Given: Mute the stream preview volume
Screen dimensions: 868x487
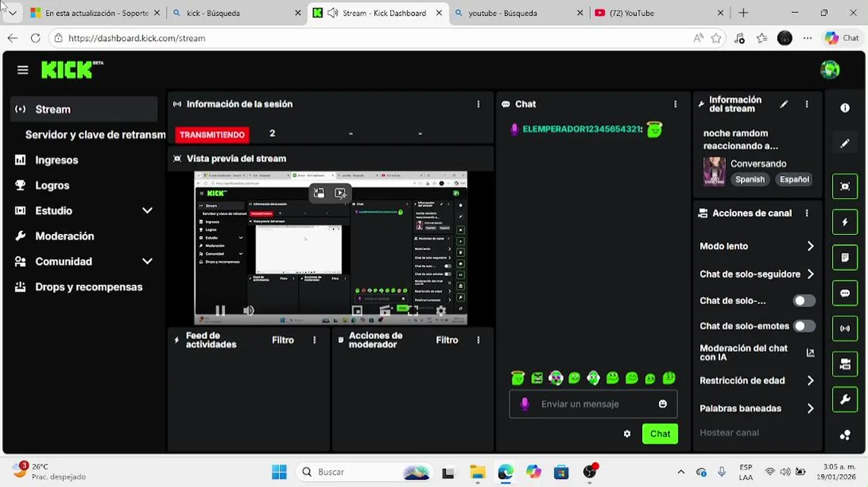Looking at the screenshot, I should click(249, 311).
